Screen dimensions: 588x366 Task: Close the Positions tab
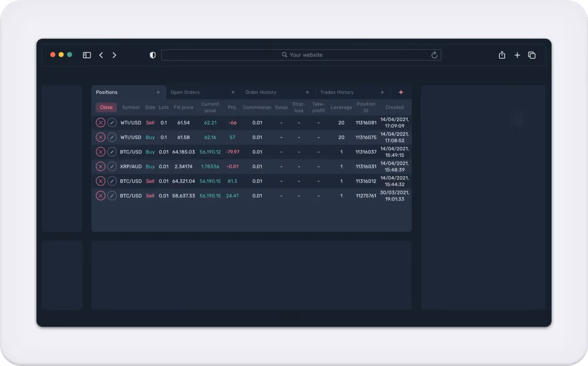coord(158,92)
